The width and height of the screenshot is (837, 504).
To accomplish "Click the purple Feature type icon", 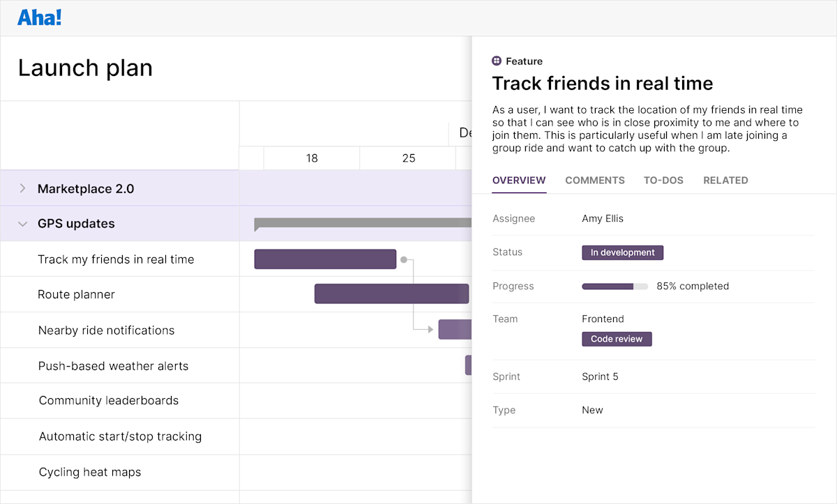I will (x=497, y=61).
